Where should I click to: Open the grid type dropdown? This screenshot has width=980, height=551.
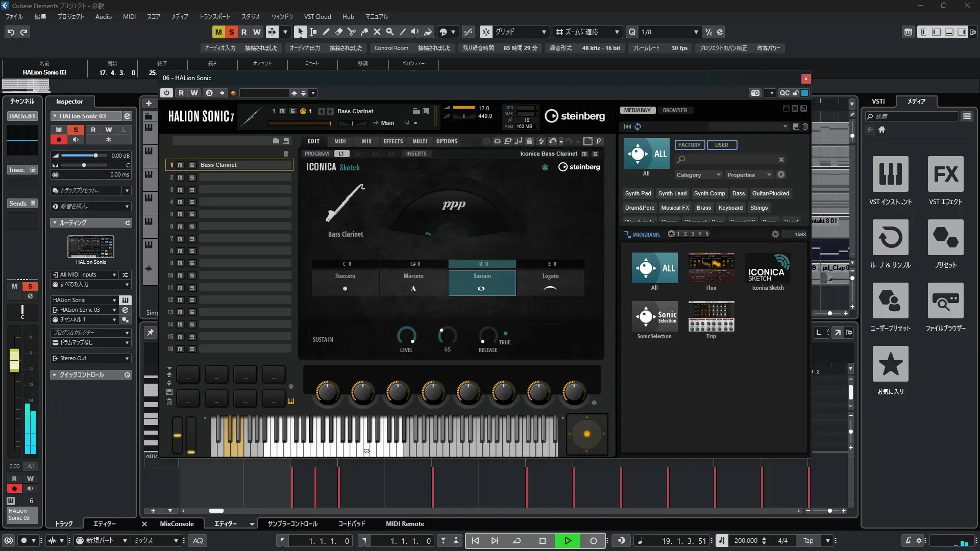521,32
